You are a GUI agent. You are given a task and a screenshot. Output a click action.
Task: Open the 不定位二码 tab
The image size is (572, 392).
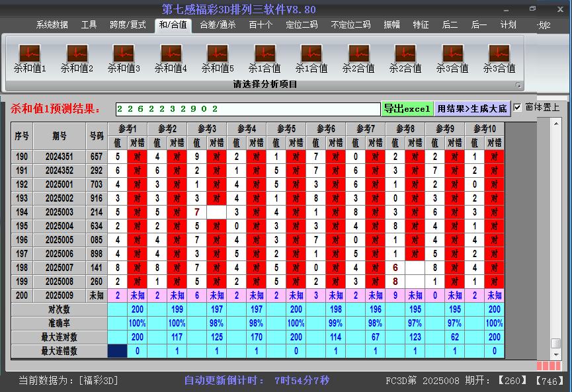(350, 25)
